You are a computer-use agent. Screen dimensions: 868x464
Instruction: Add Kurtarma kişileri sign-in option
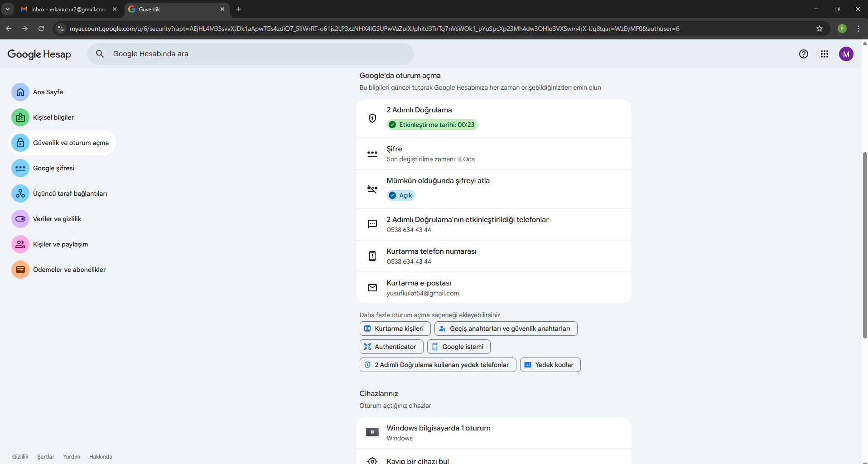395,329
